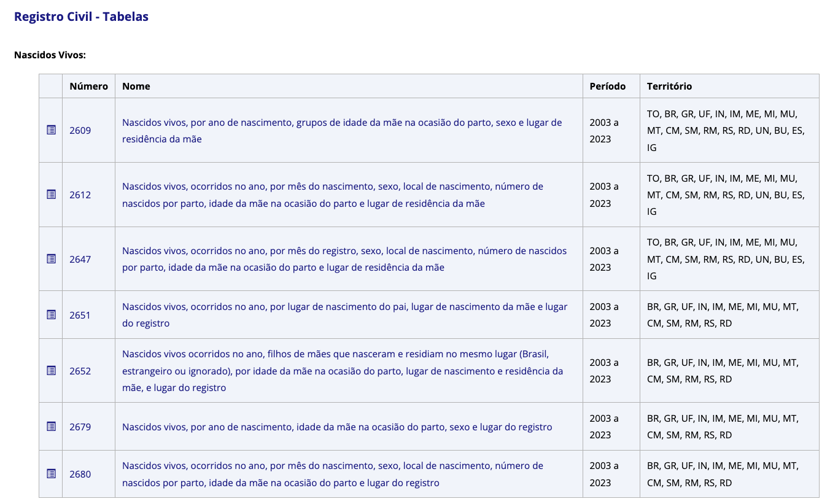Open 'lugar de nascimento do pai' table link
Screen dimensions: 830x504
coord(344,307)
